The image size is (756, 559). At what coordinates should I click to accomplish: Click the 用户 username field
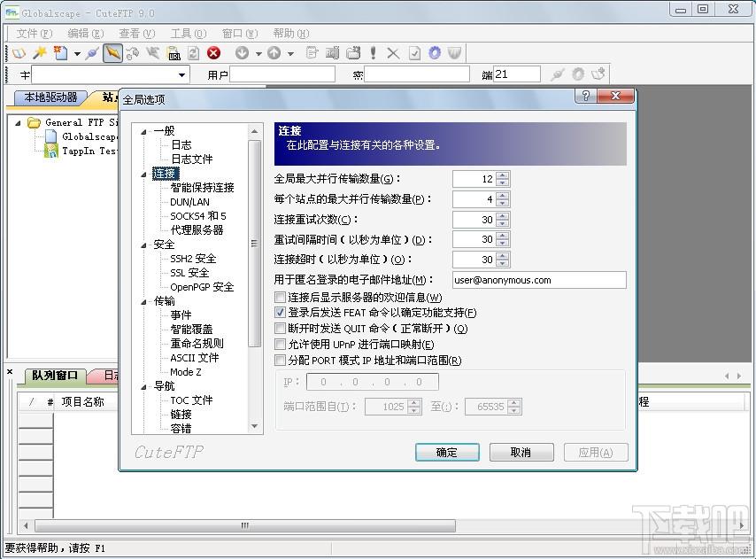[x=282, y=74]
